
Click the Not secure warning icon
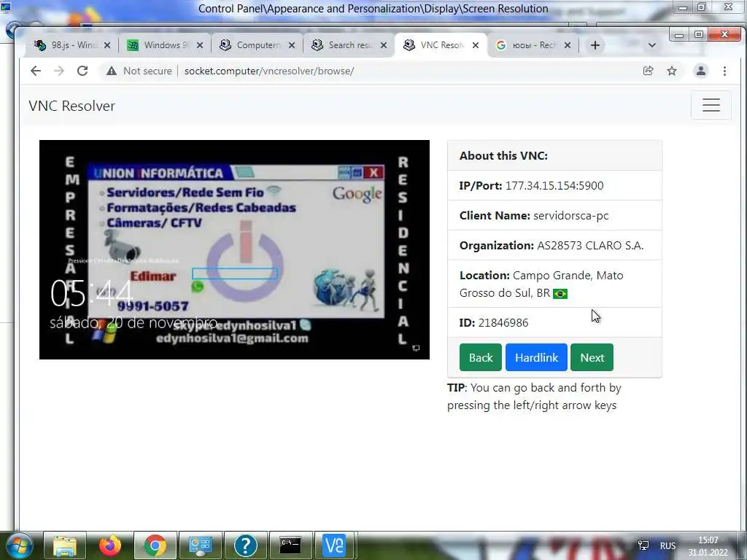pyautogui.click(x=112, y=71)
